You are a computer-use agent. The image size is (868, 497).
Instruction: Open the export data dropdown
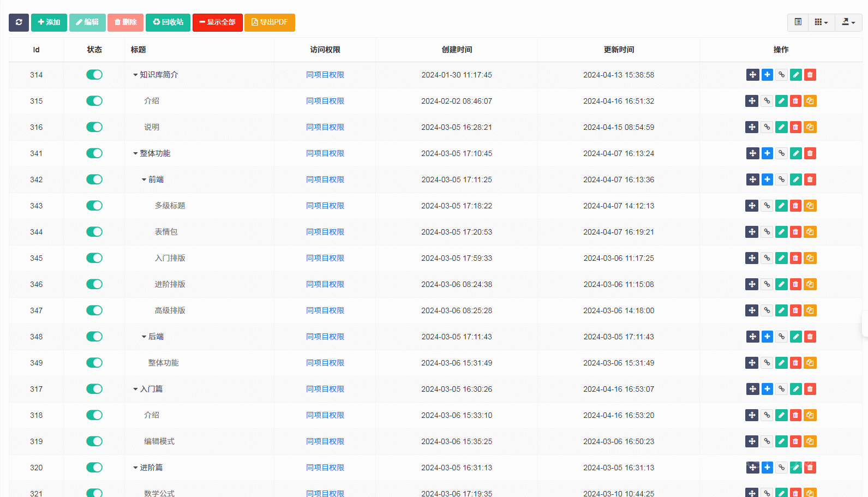pyautogui.click(x=848, y=22)
